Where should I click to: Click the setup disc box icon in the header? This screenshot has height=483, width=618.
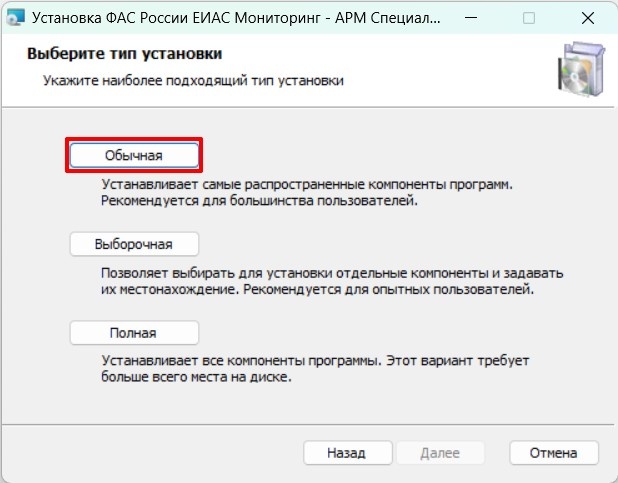pos(582,69)
